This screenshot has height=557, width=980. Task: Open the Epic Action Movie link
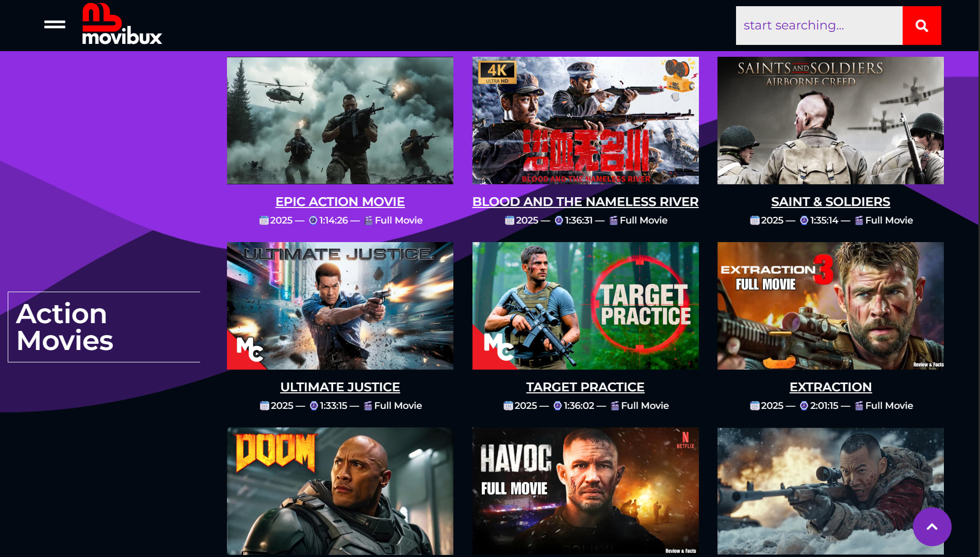pos(340,201)
